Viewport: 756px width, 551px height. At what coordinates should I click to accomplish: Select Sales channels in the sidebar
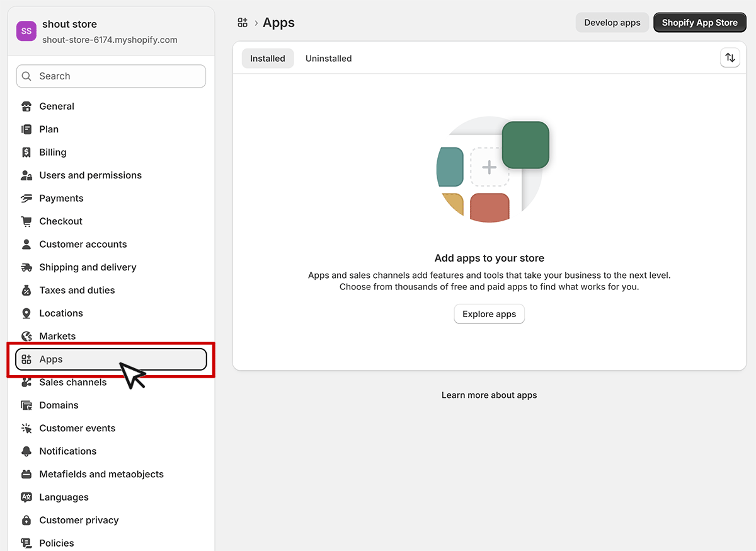pyautogui.click(x=72, y=381)
